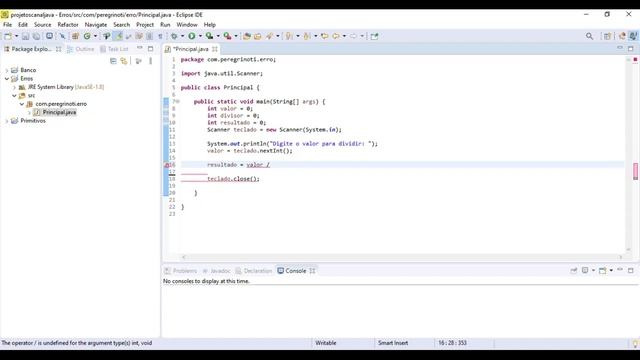Open the Source menu
Image resolution: width=640 pixels, height=360 pixels.
(x=42, y=25)
